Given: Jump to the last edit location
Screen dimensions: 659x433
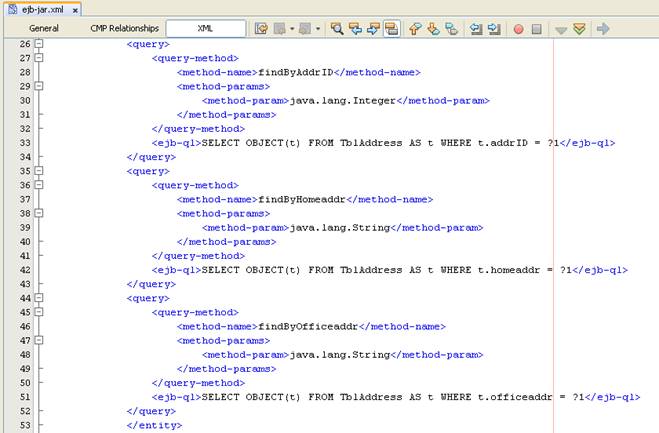Looking at the screenshot, I should point(261,29).
